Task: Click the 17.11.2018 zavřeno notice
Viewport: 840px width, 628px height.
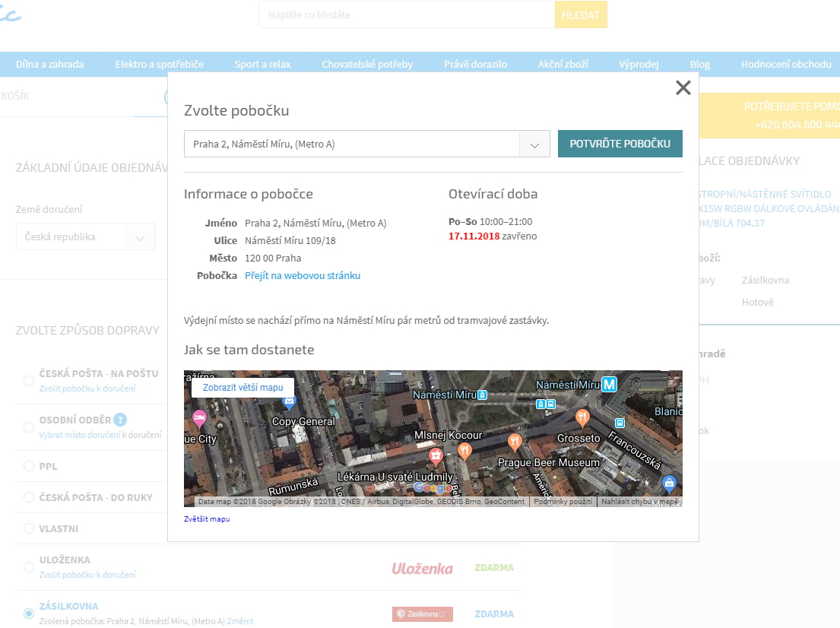Action: (493, 236)
